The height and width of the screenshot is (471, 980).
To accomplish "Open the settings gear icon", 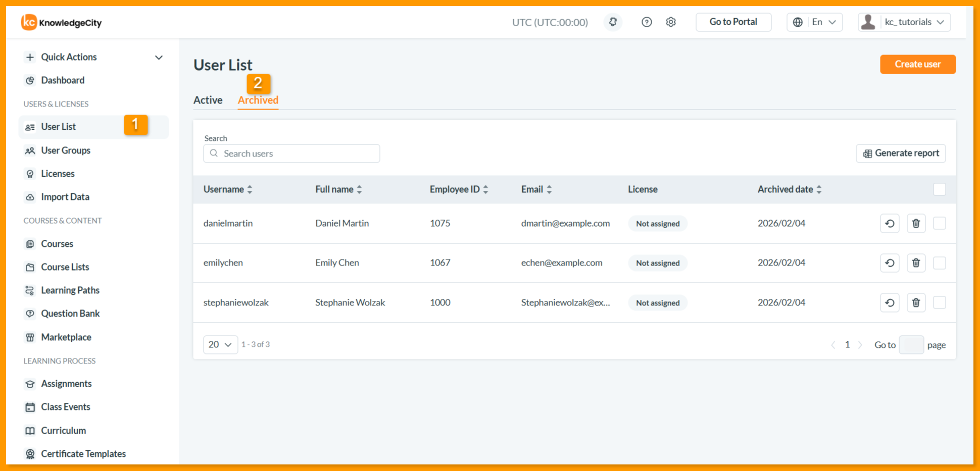I will click(671, 22).
